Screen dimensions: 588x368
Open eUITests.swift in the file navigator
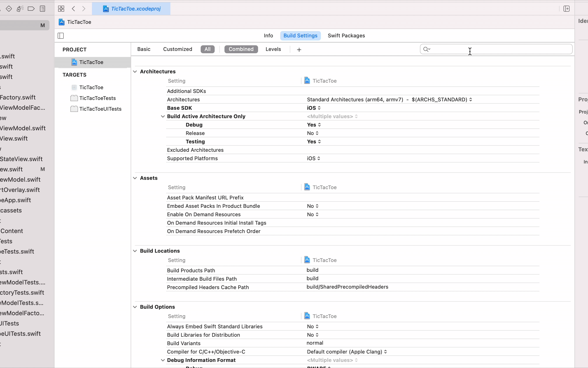pyautogui.click(x=20, y=334)
